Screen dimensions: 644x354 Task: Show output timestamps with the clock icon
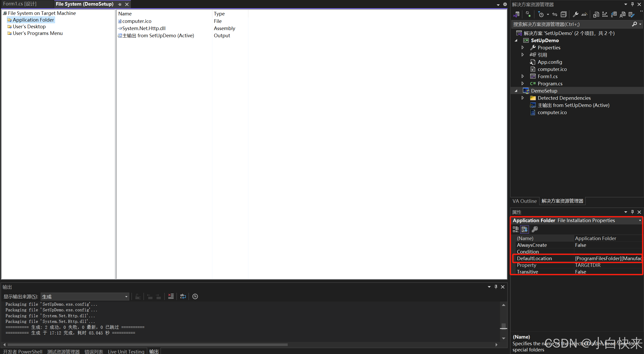tap(195, 296)
